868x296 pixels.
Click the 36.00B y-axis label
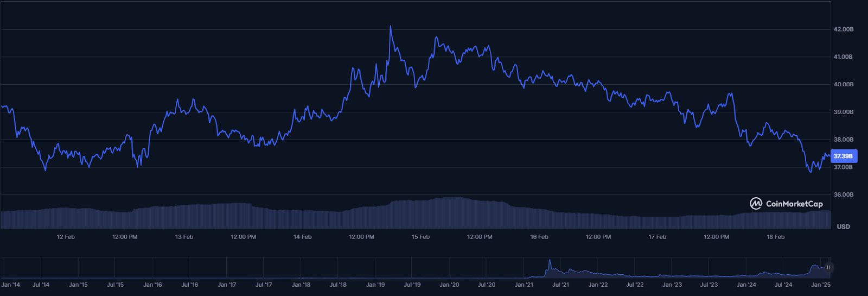click(x=843, y=194)
